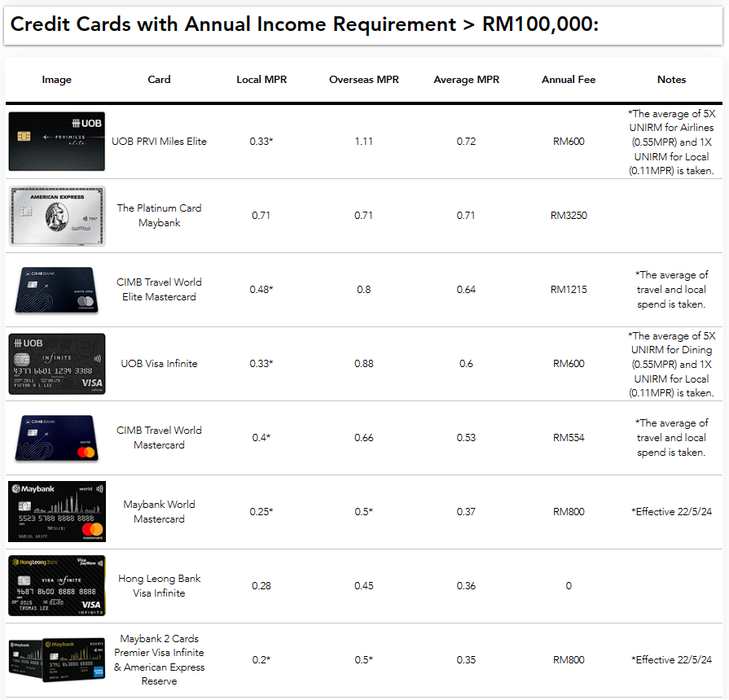Viewport: 729px width, 700px height.
Task: Select the card name UOB PRVI Miles Elite
Action: pos(159,141)
